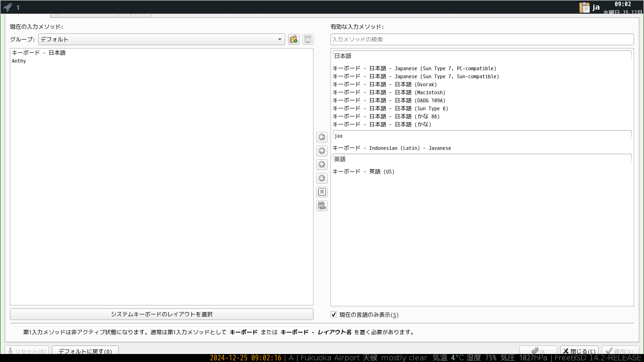Click the ja input method tray indicator
Image resolution: width=644 pixels, height=362 pixels.
pos(596,7)
